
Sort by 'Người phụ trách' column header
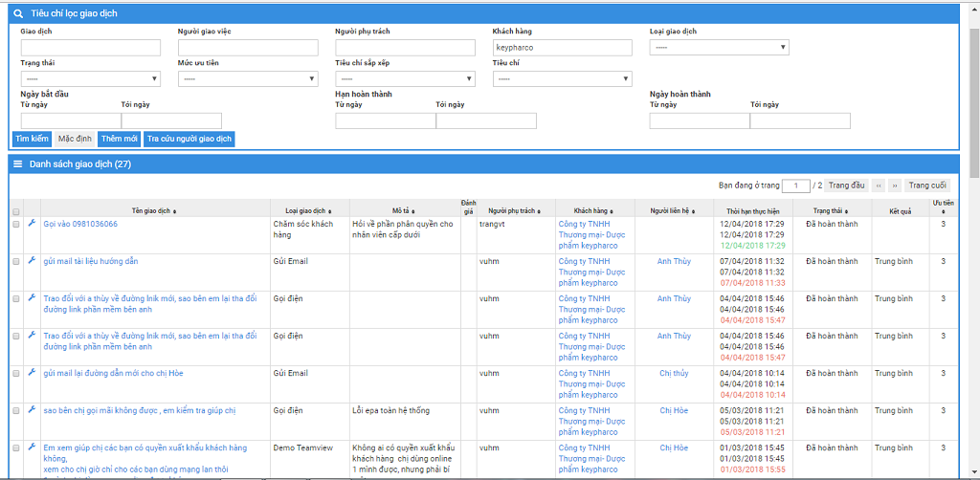pos(514,211)
